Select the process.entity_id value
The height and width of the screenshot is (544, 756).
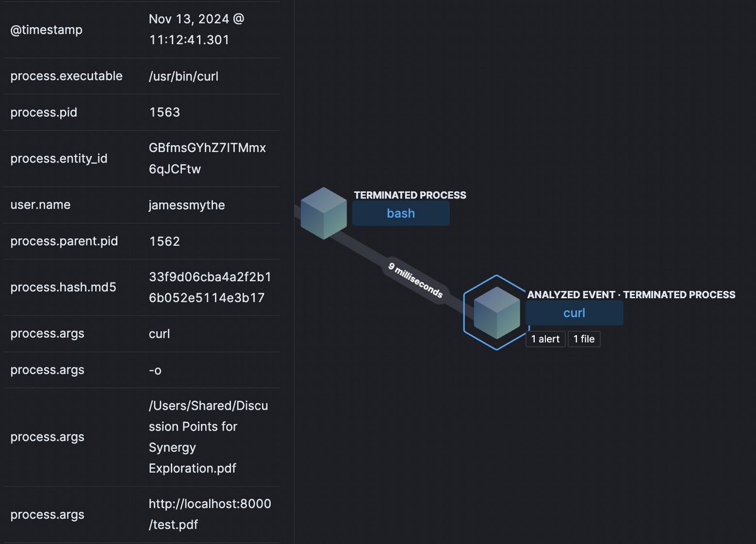pos(207,158)
